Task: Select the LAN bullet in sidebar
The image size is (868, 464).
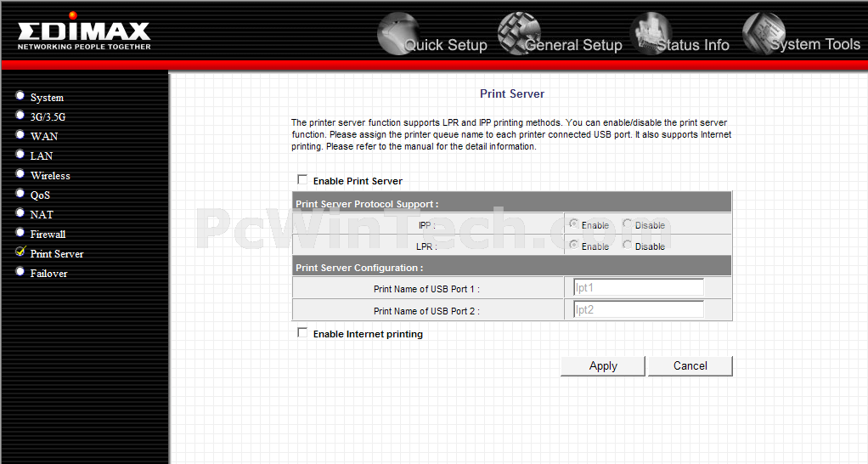Action: 20,155
